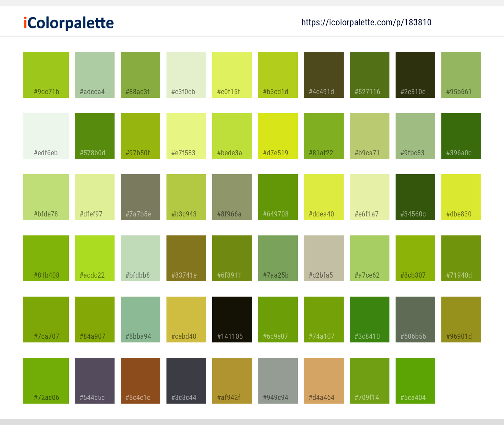Choose the #b3cd1d swatch
The image size is (504, 425).
278,75
